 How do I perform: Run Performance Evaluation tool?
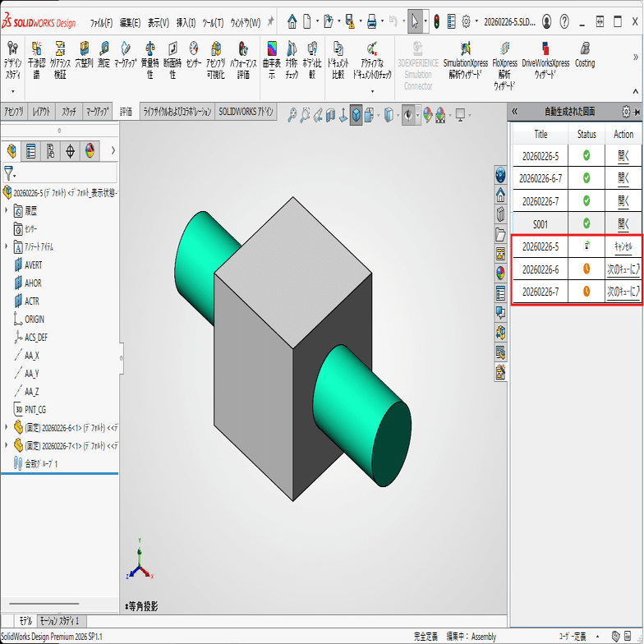243,61
